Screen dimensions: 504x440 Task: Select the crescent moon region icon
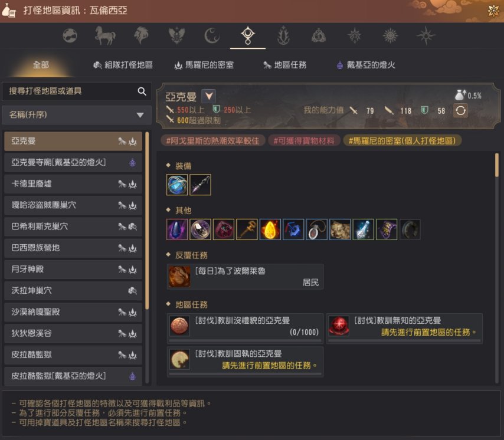pyautogui.click(x=212, y=35)
